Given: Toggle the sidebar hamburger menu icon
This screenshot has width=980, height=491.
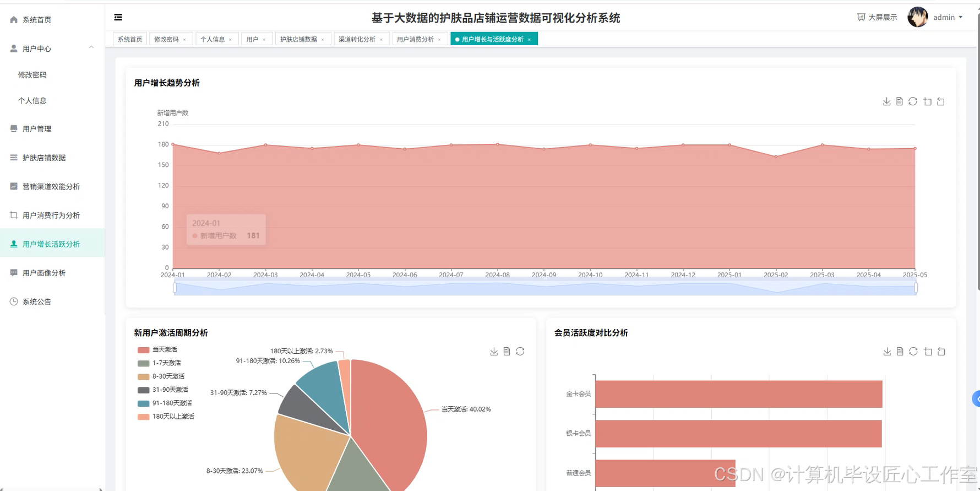Looking at the screenshot, I should (118, 18).
